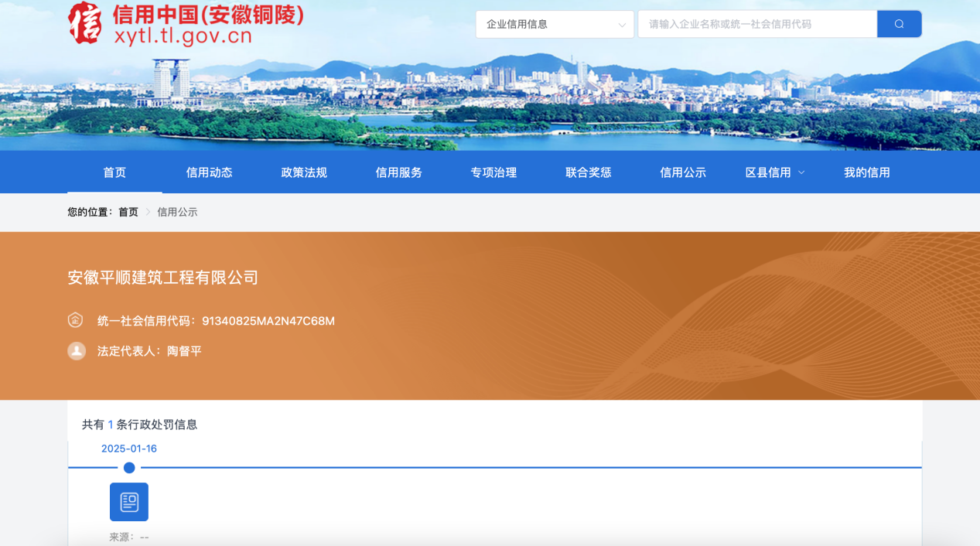Click the legal representative name 陶督平
This screenshot has width=980, height=546.
(184, 351)
